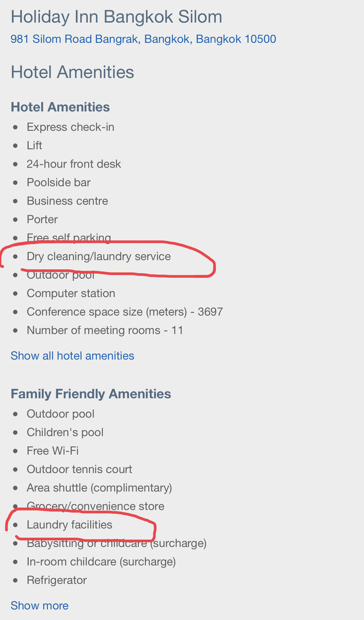The image size is (364, 620).
Task: Click the Computer station list item
Action: (x=71, y=293)
